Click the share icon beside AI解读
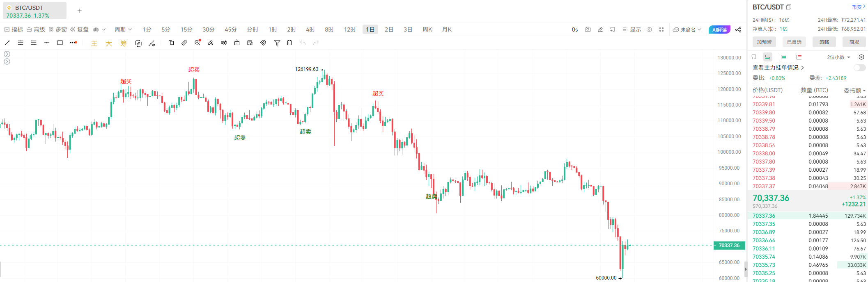Screen dimensions: 868x282 pyautogui.click(x=738, y=30)
